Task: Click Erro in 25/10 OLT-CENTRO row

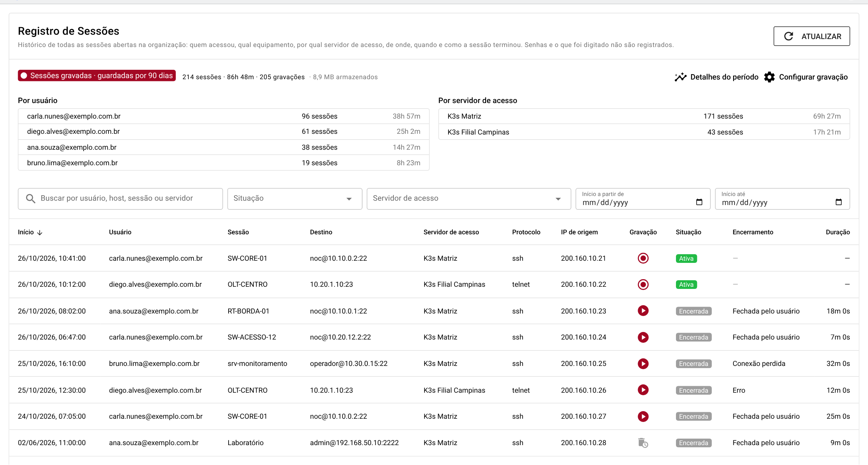Action: pos(739,390)
